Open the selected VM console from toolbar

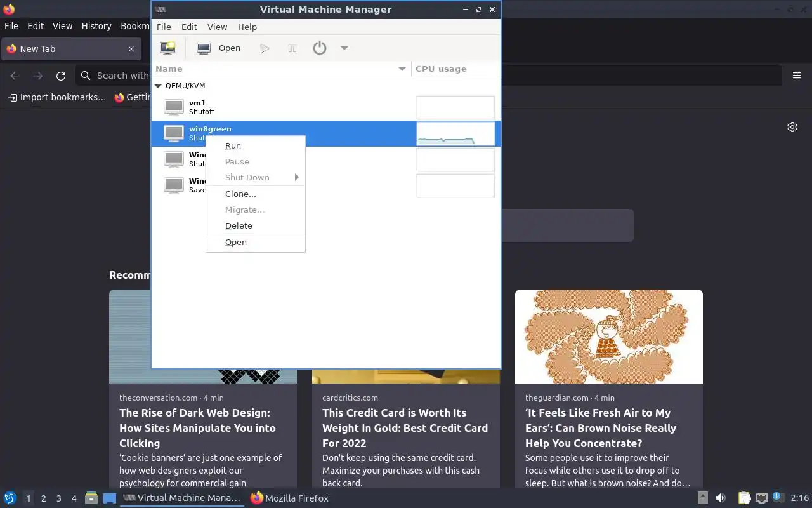(x=218, y=48)
